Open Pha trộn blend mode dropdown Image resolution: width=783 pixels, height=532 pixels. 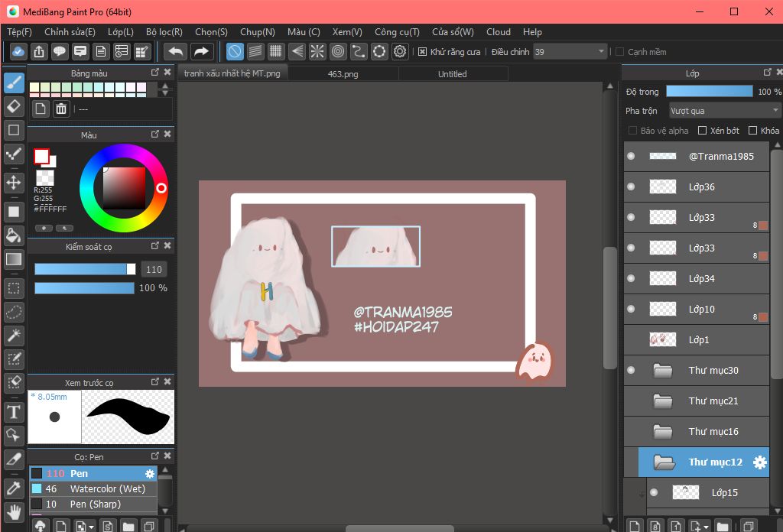(x=724, y=110)
